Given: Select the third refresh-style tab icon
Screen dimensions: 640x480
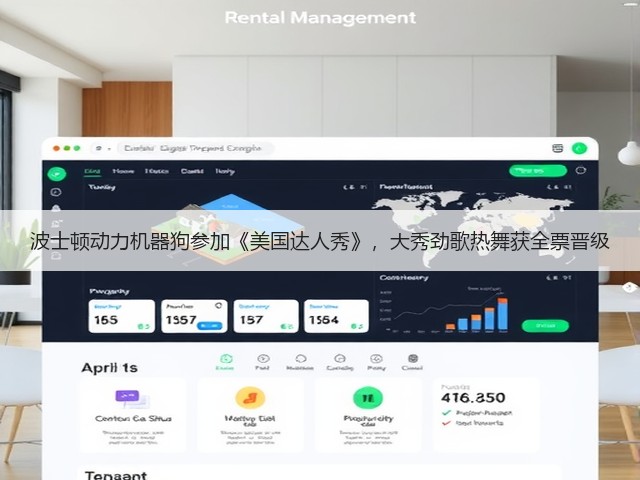Looking at the screenshot, I should [x=301, y=359].
